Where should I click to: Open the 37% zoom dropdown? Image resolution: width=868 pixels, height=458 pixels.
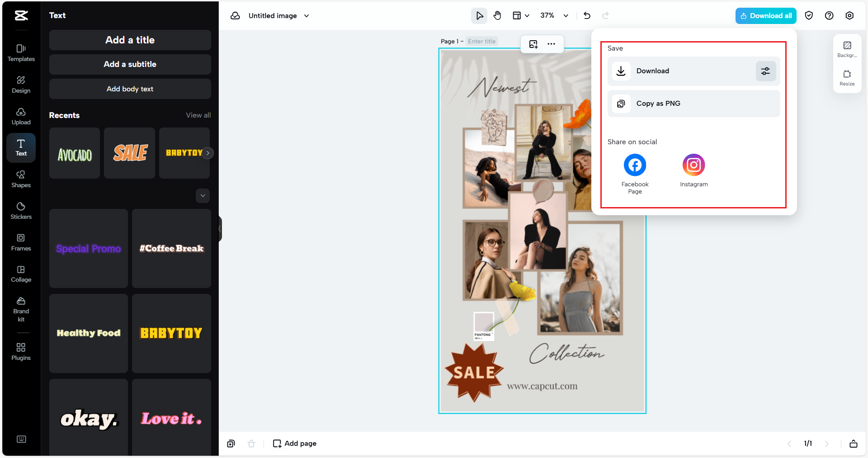pos(554,16)
